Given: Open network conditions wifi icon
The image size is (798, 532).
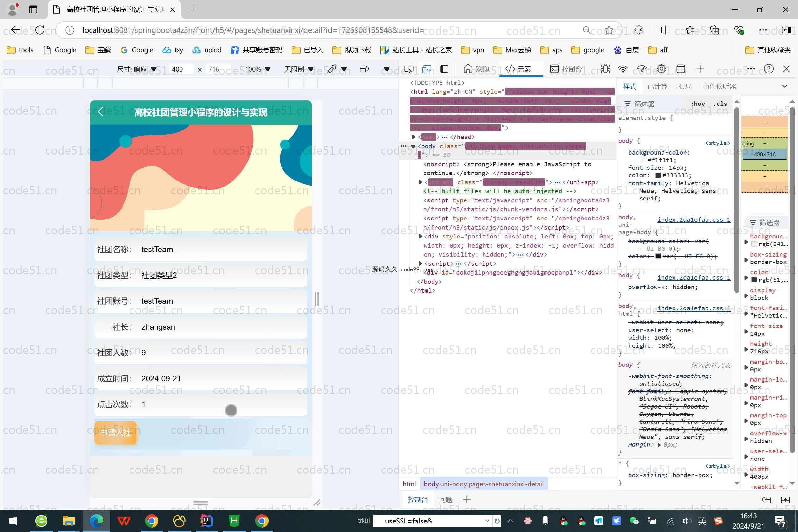Looking at the screenshot, I should point(623,69).
